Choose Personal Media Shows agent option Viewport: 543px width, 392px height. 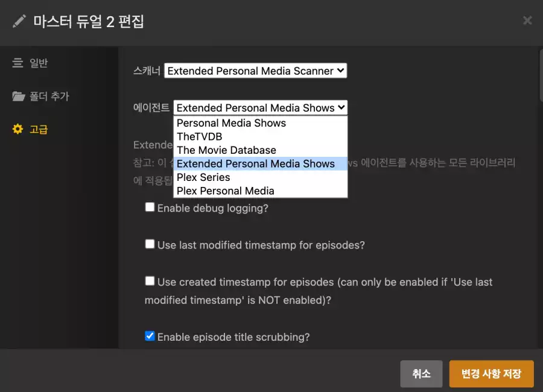(x=260, y=123)
